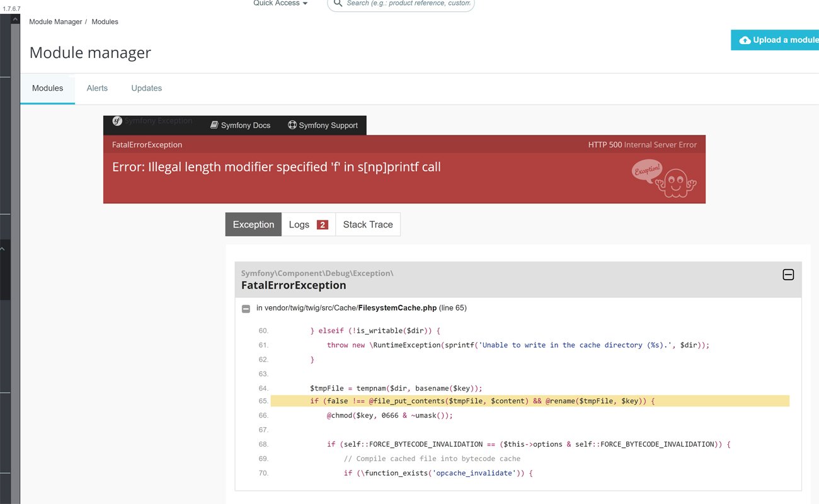The height and width of the screenshot is (504, 819).
Task: Click the FORCE_BYTECODE_INVALIDATION code line
Action: (x=529, y=445)
